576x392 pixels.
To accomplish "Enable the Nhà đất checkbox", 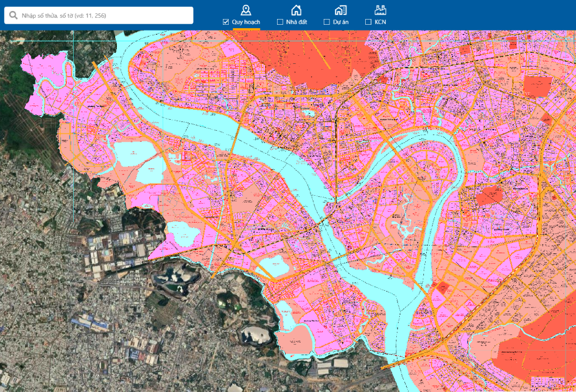I will [280, 22].
